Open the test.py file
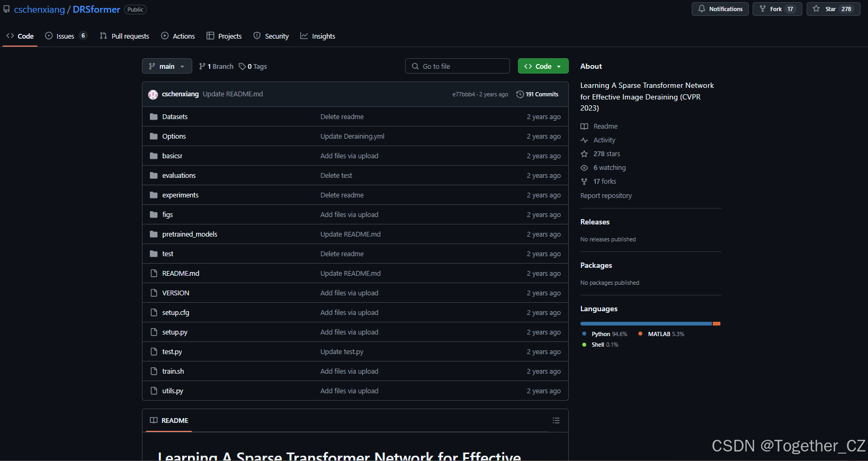Image resolution: width=868 pixels, height=461 pixels. point(172,351)
